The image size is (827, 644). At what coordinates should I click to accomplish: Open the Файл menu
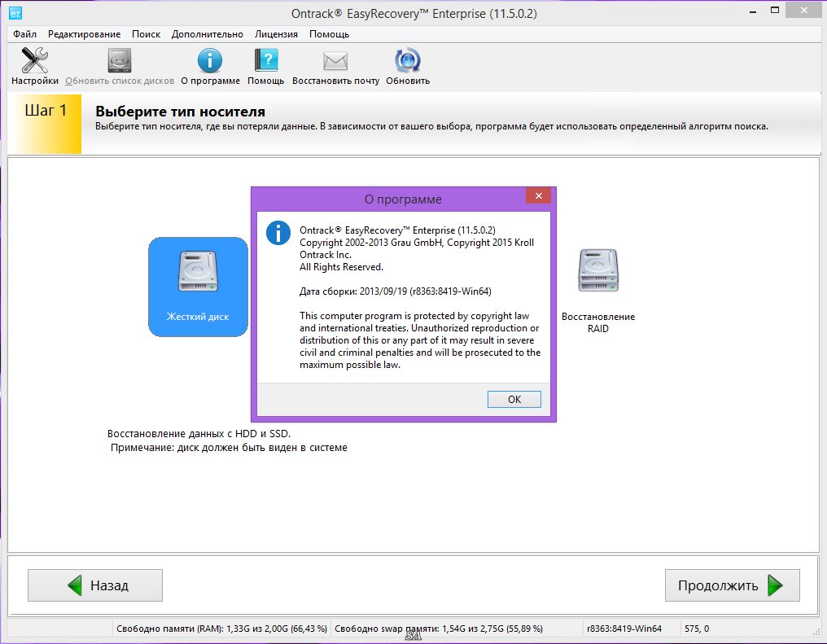tap(24, 34)
